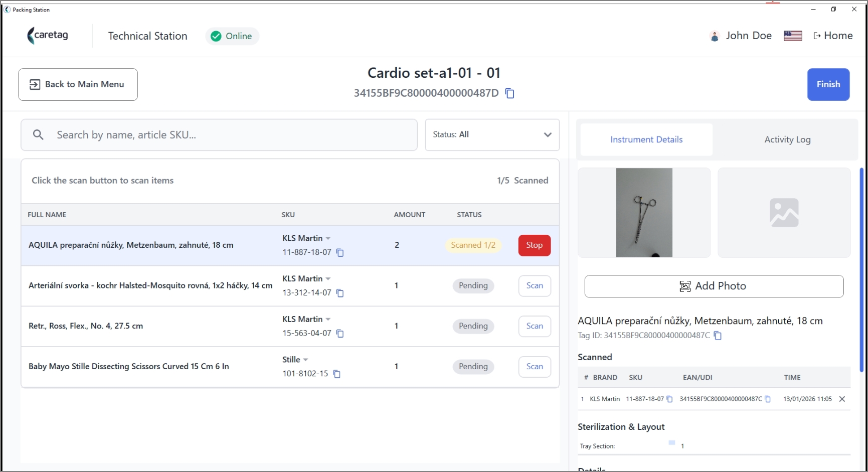
Task: Copy SKU 101-8102-15 to clipboard
Action: (x=337, y=374)
